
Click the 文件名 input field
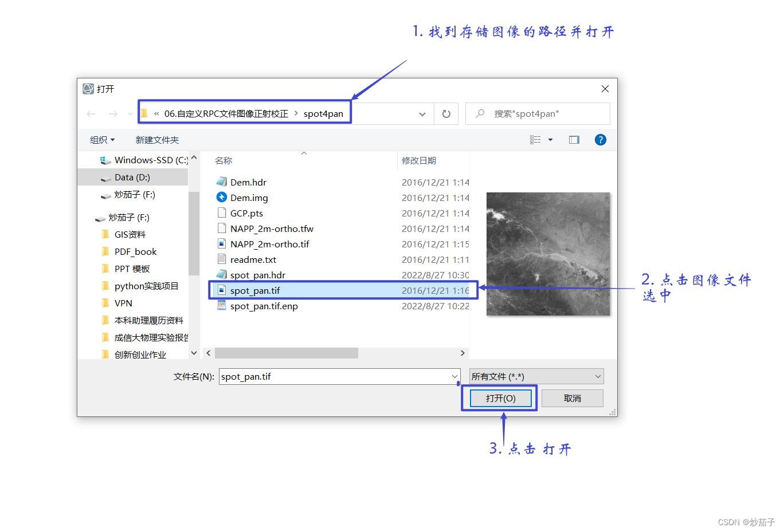(339, 376)
